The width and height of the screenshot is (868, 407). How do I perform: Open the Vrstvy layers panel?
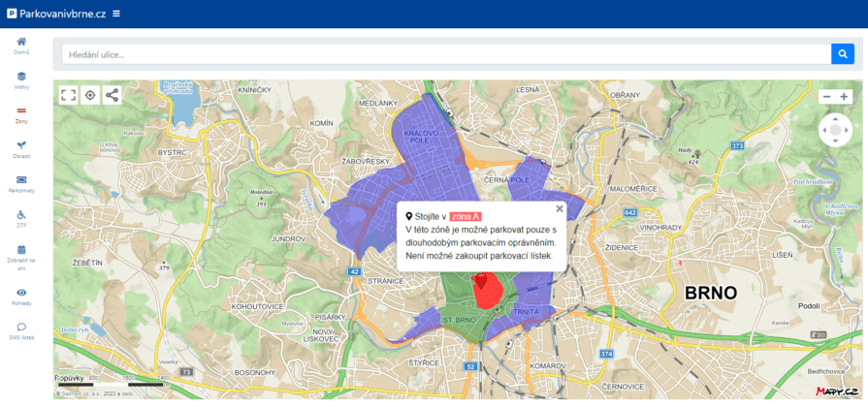point(21,79)
